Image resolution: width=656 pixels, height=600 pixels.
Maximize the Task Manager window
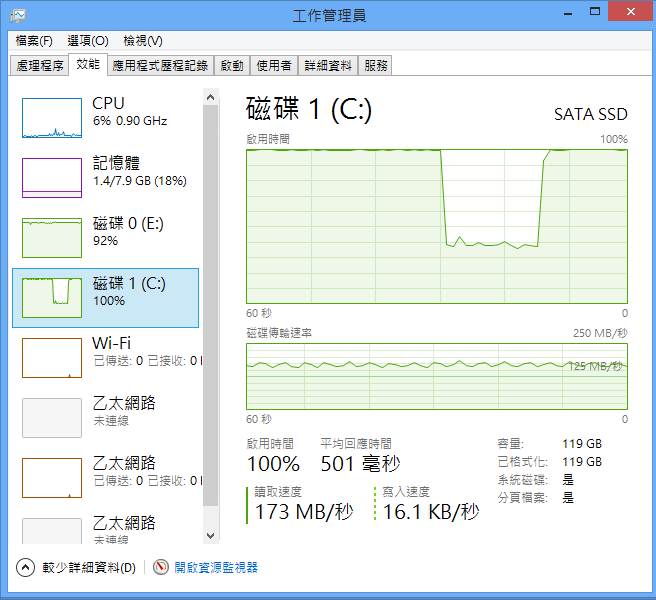pos(594,12)
